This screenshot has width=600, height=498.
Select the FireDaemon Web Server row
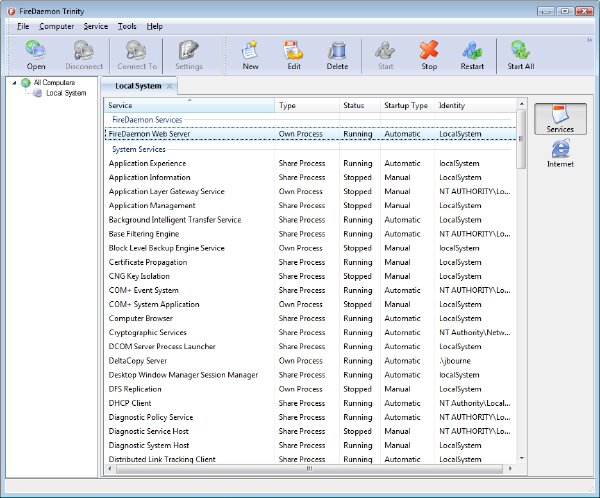pos(310,134)
